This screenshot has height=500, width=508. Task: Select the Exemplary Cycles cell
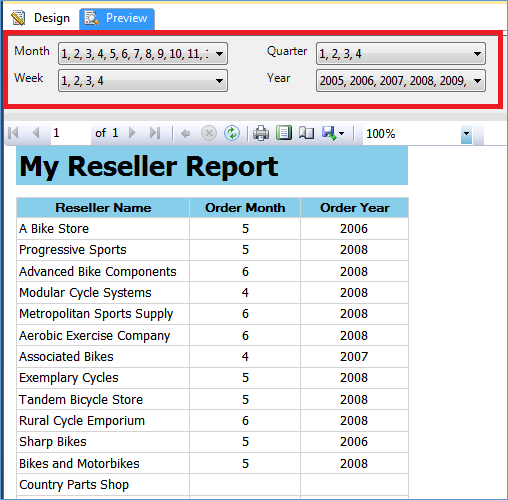click(x=103, y=378)
